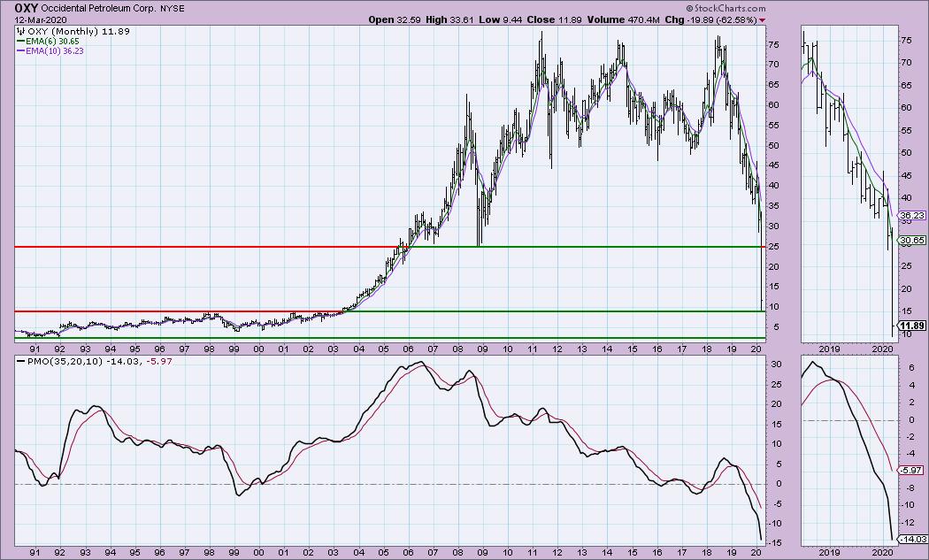Click the red down-triangle change indicator

[x=762, y=20]
